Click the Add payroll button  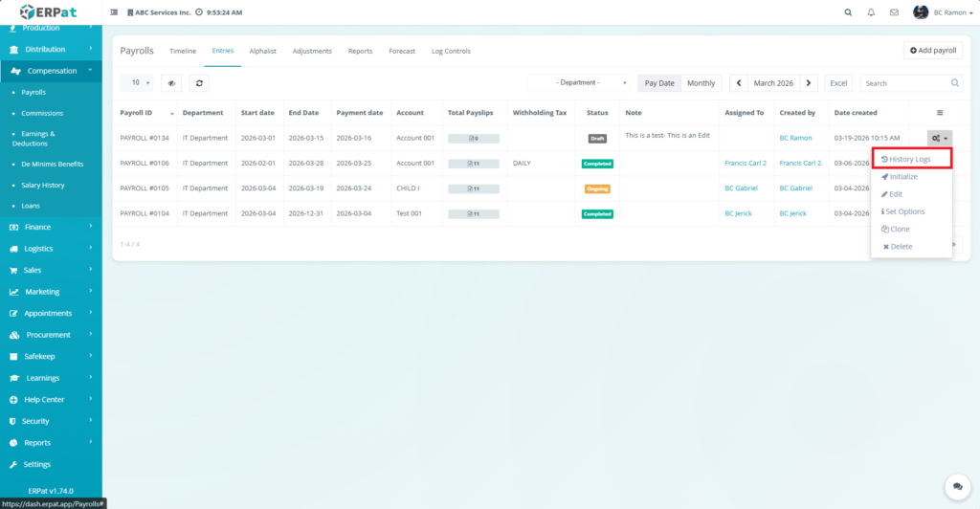pos(932,50)
